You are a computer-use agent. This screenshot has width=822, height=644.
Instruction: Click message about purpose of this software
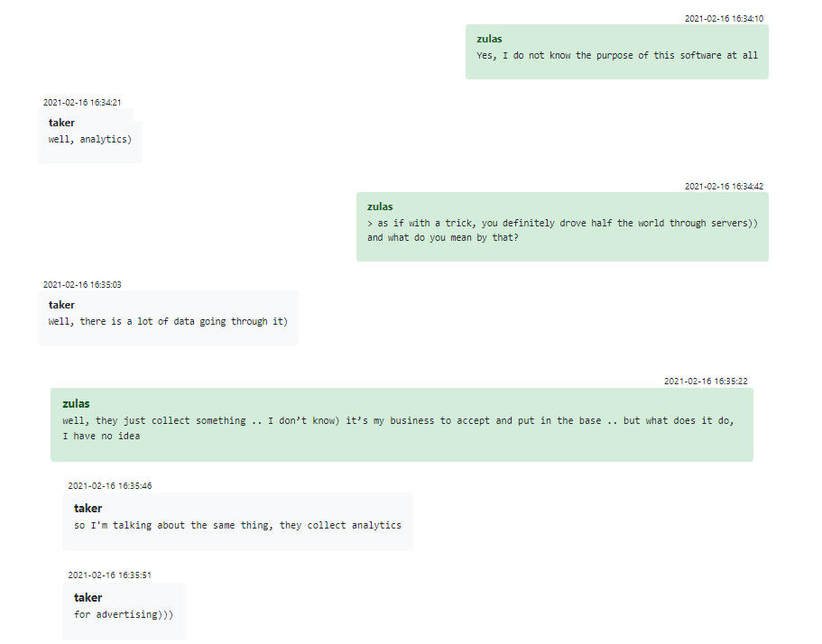coord(617,56)
